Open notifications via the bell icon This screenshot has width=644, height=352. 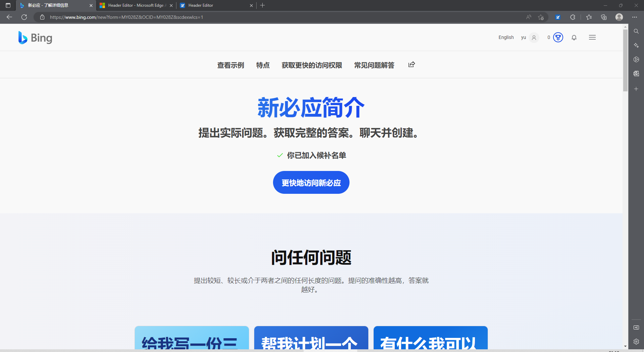tap(574, 37)
